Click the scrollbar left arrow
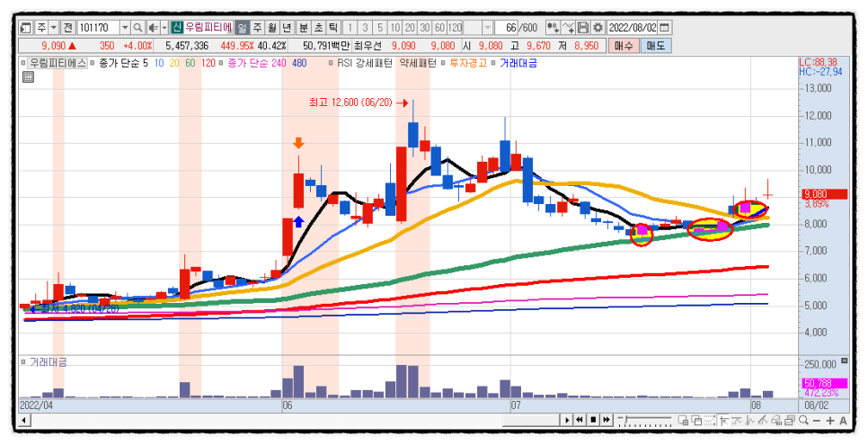The width and height of the screenshot is (868, 445). [23, 421]
